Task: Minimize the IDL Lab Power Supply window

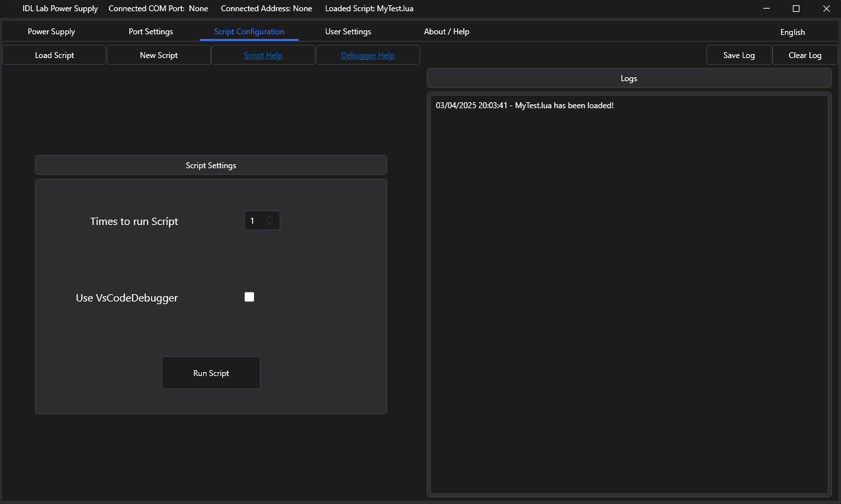Action: tap(766, 9)
